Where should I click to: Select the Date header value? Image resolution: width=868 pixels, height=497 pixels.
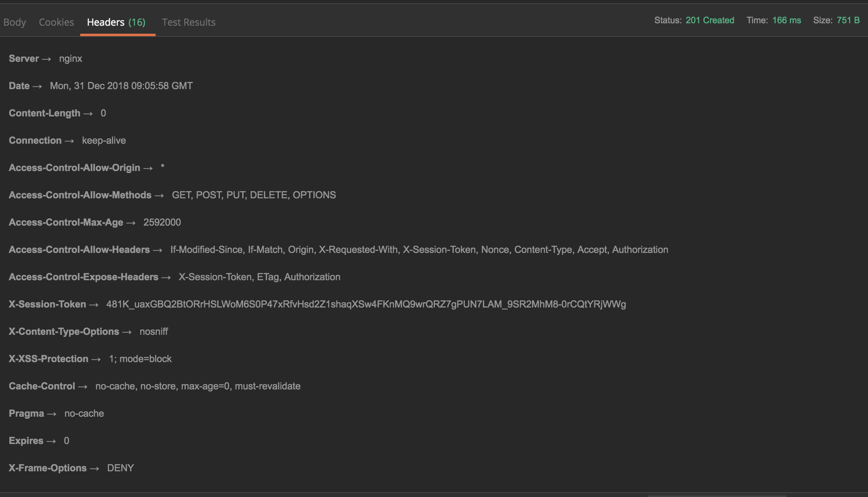[121, 86]
